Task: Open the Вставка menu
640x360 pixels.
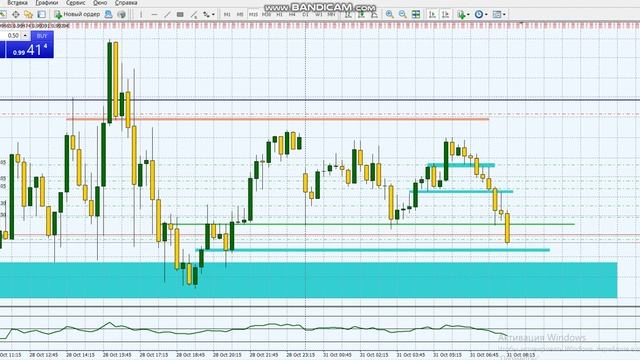Action: 17,3
